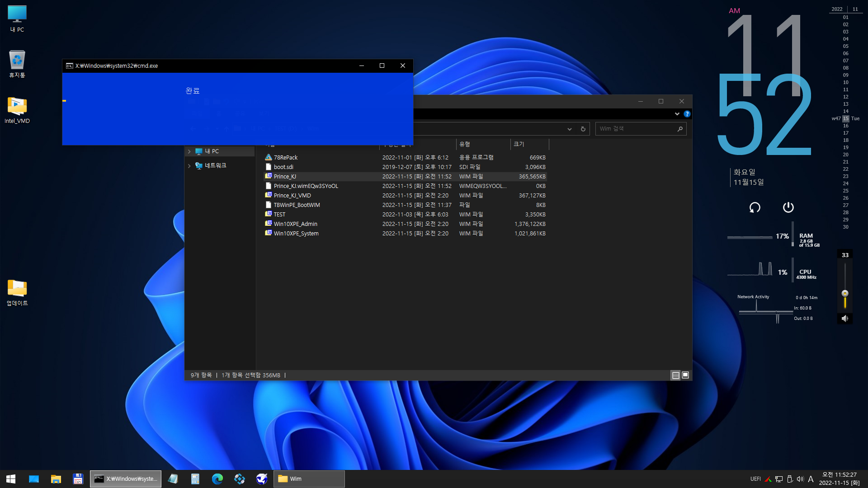
Task: Click the USB eject tray icon
Action: (790, 479)
